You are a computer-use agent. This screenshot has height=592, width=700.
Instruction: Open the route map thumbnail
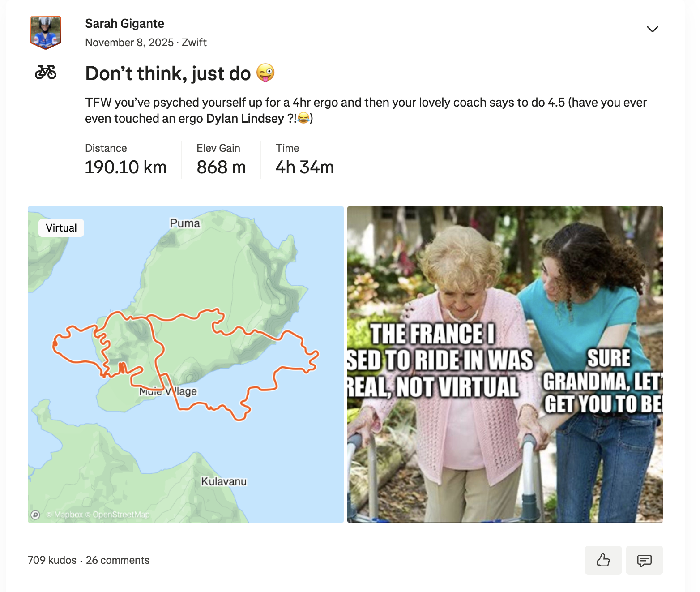pos(185,364)
